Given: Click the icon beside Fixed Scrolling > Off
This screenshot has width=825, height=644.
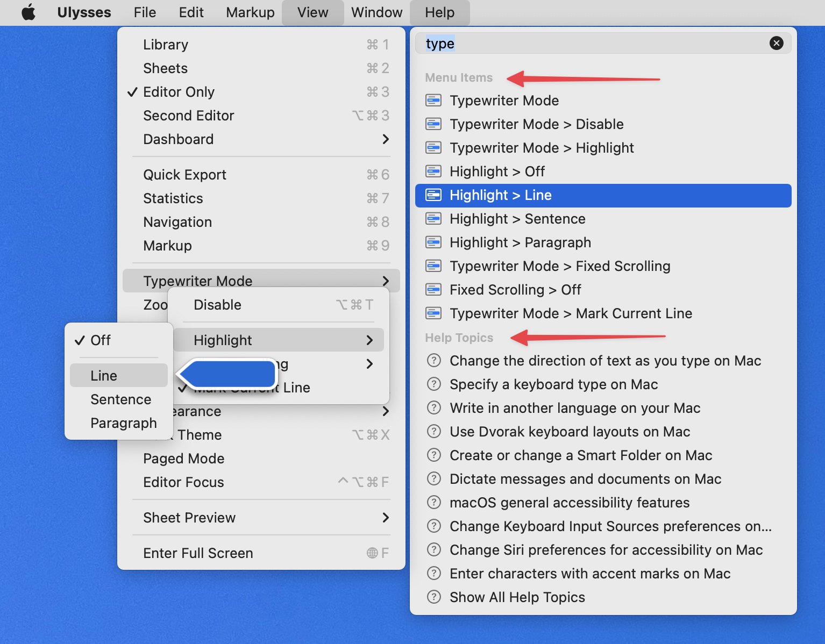Looking at the screenshot, I should [433, 290].
